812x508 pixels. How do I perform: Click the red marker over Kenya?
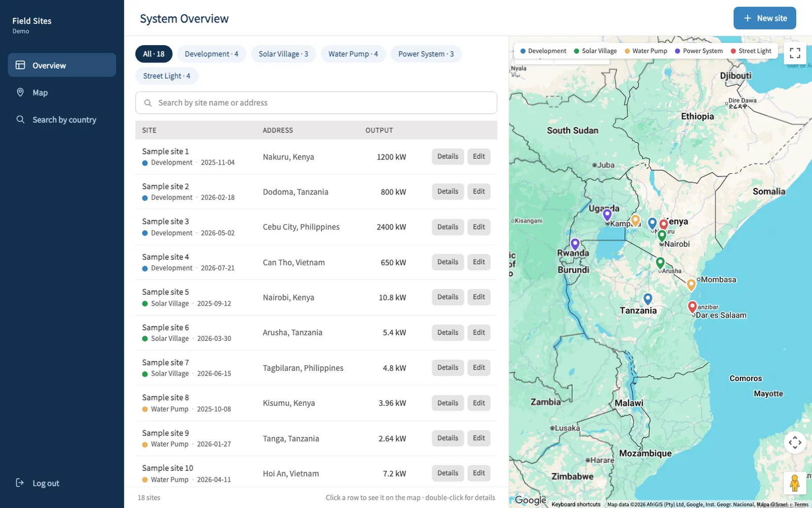click(x=663, y=225)
